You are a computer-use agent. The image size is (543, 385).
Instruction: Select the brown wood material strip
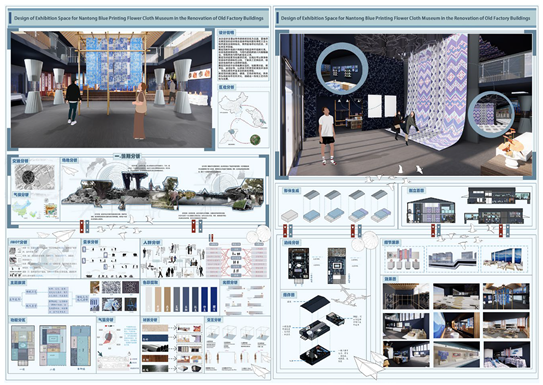[155, 358]
